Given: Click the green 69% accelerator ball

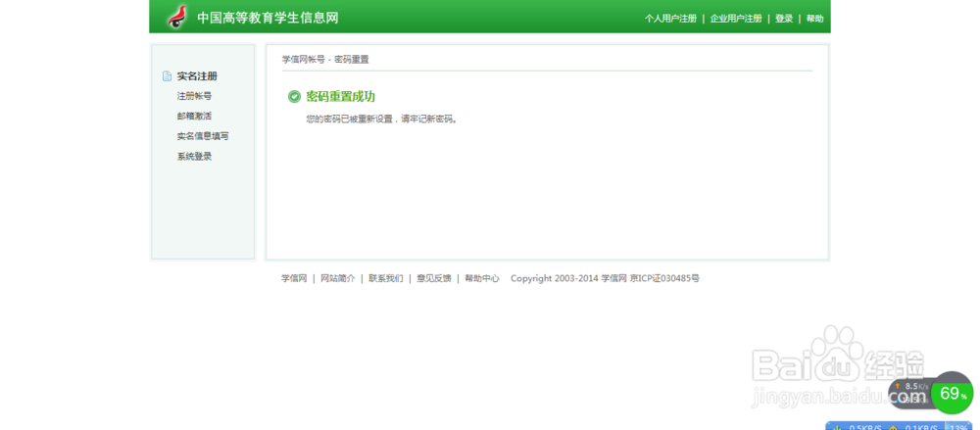Looking at the screenshot, I should coord(954,393).
